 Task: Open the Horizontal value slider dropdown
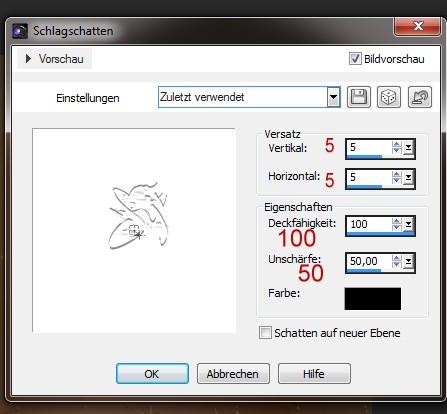coord(408,177)
